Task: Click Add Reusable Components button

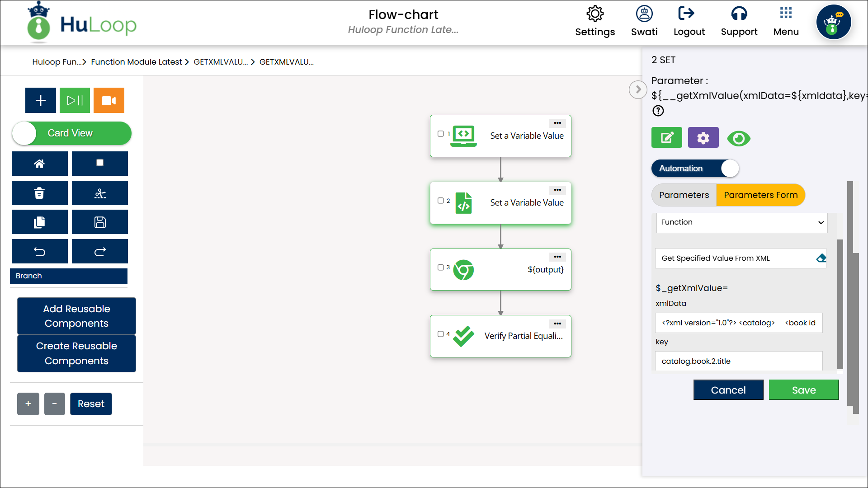Action: tap(76, 316)
